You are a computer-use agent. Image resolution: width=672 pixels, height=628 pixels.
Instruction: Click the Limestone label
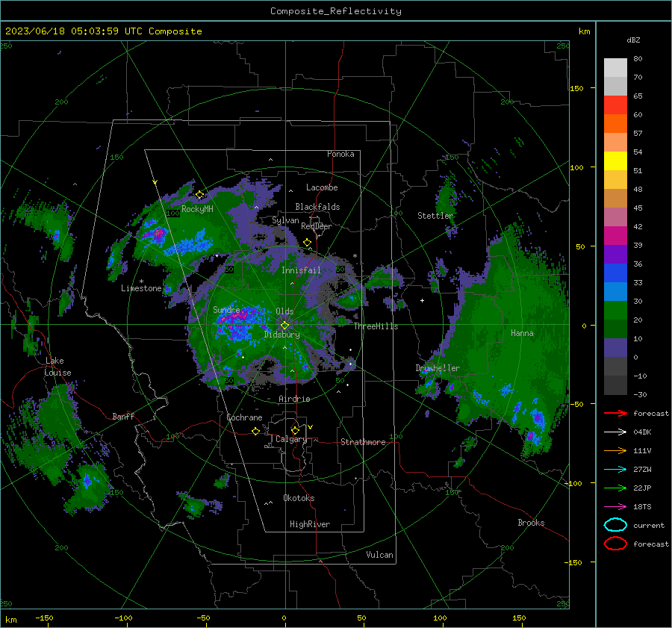tap(141, 288)
